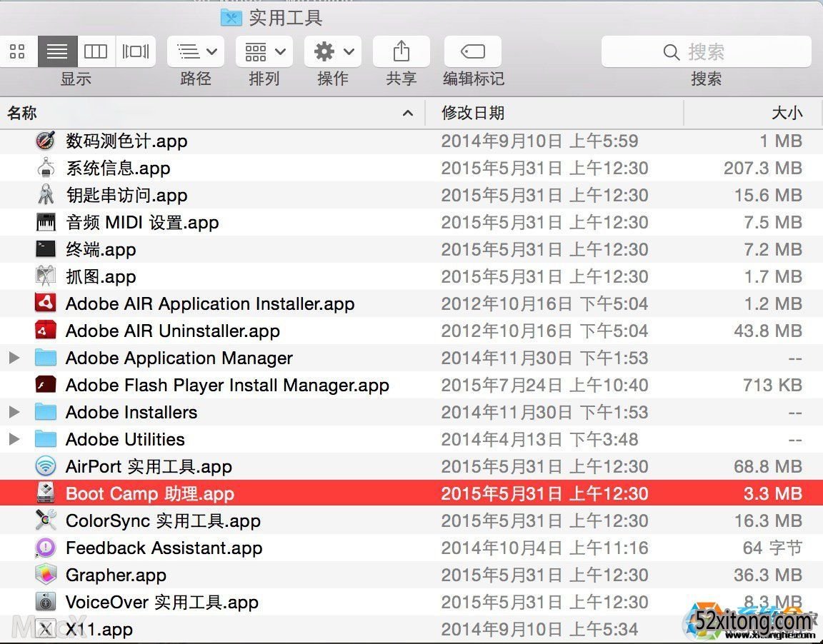Screen dimensions: 823x644
Task: Select the VoiceOver 实用工具.app name
Action: pos(161,602)
